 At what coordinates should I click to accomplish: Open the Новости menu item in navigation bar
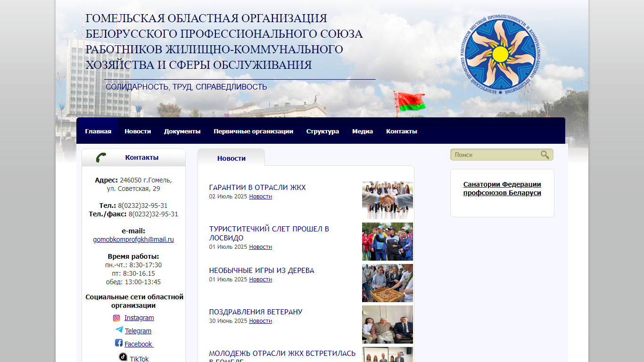[138, 131]
